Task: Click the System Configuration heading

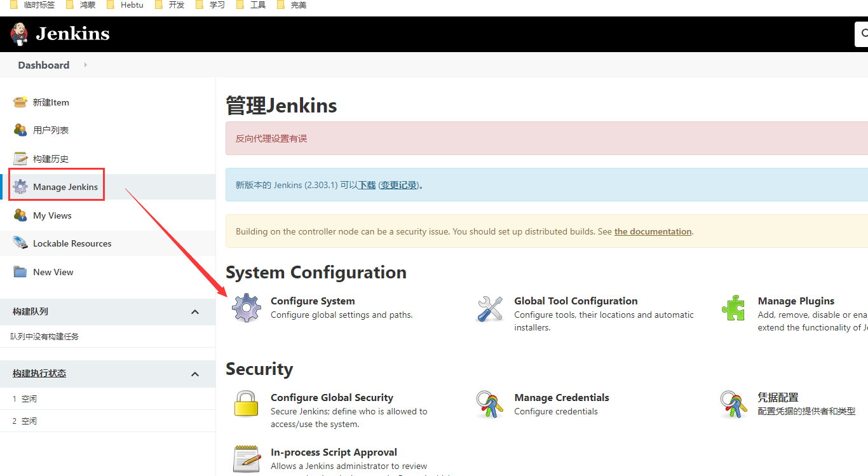Action: pos(316,273)
